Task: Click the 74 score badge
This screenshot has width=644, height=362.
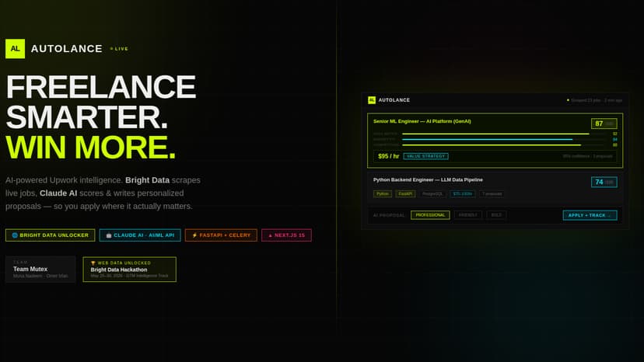Action: (x=604, y=182)
